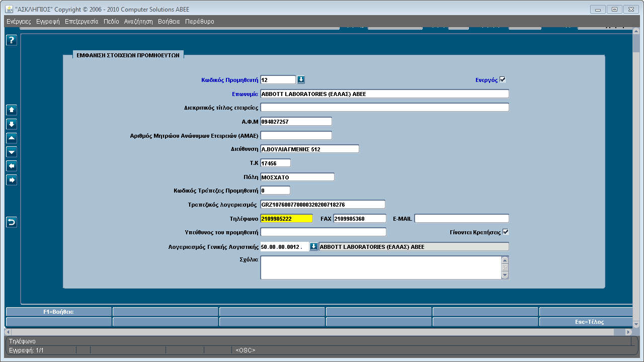Screen dimensions: 644x362
Task: Click the E-MAIL field
Action: tap(461, 218)
